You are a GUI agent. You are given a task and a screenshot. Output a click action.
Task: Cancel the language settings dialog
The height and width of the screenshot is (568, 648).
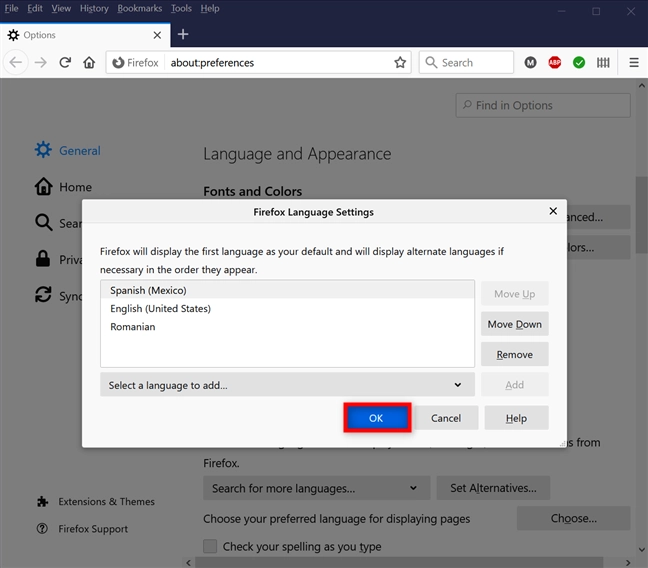coord(446,418)
